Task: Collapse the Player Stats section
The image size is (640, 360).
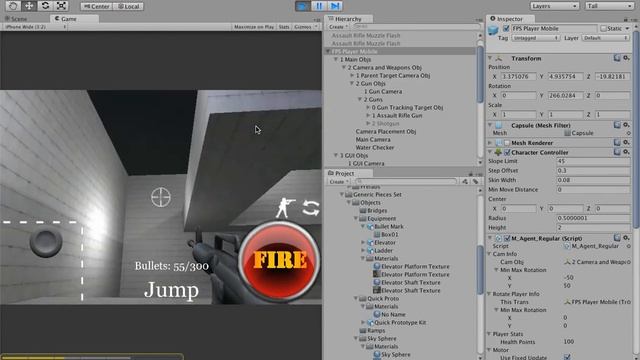Action: tap(489, 334)
